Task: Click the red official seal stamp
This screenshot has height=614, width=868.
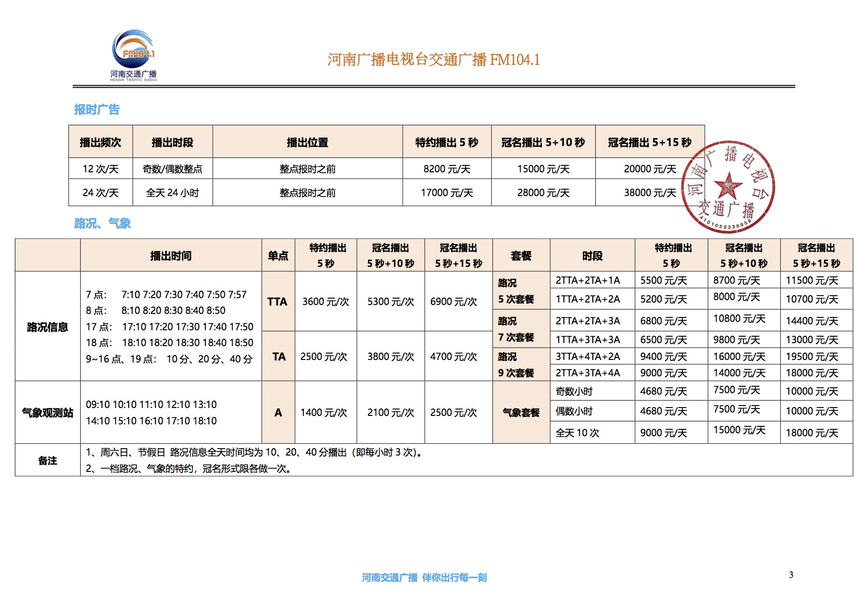Action: [728, 187]
